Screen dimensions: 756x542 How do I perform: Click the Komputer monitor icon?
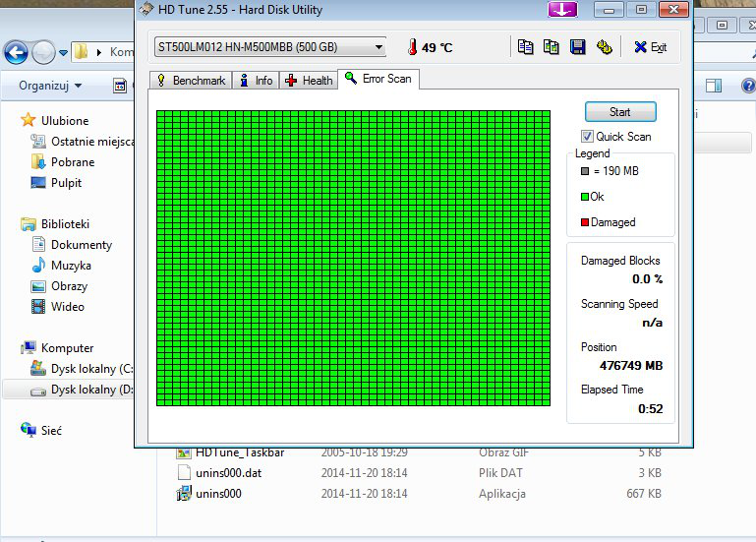pyautogui.click(x=28, y=347)
